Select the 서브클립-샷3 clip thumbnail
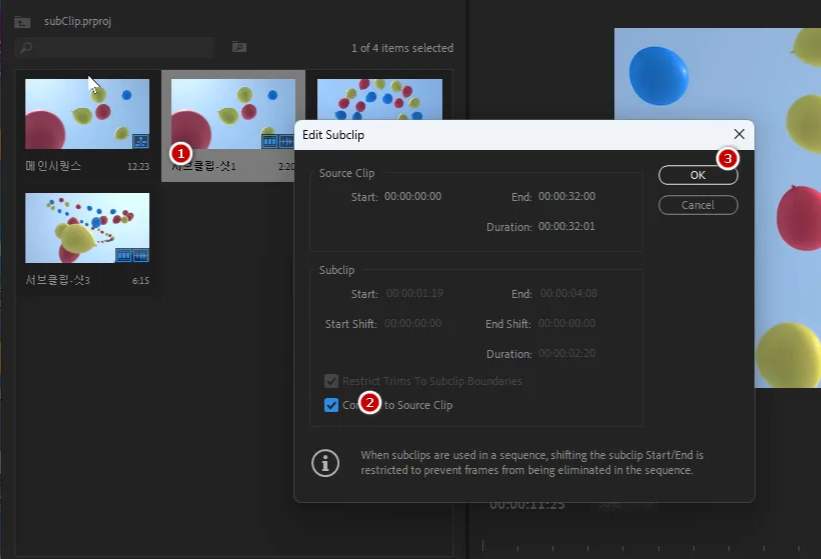Viewport: 821px width, 559px height. point(87,228)
